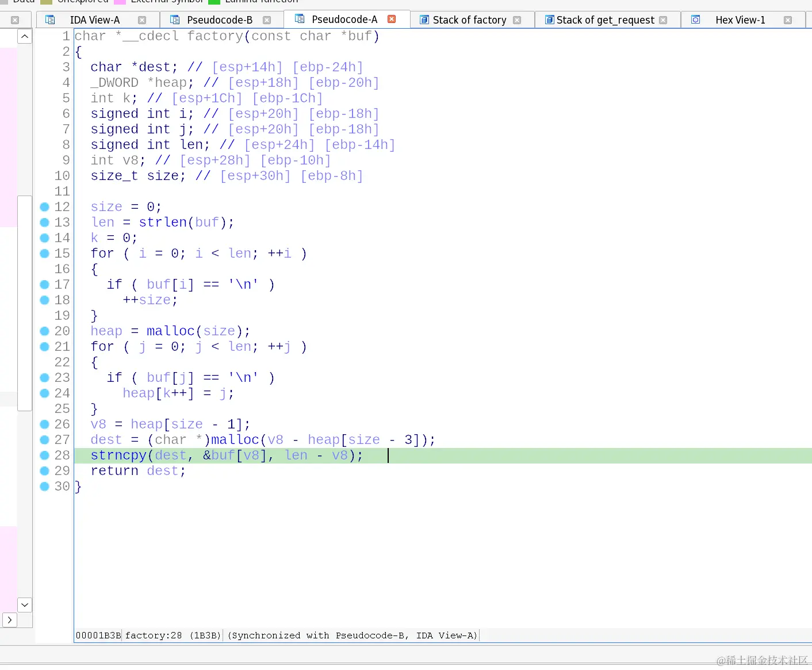This screenshot has width=812, height=670.
Task: Click the 'strncpy' call on line 28
Action: (x=118, y=455)
